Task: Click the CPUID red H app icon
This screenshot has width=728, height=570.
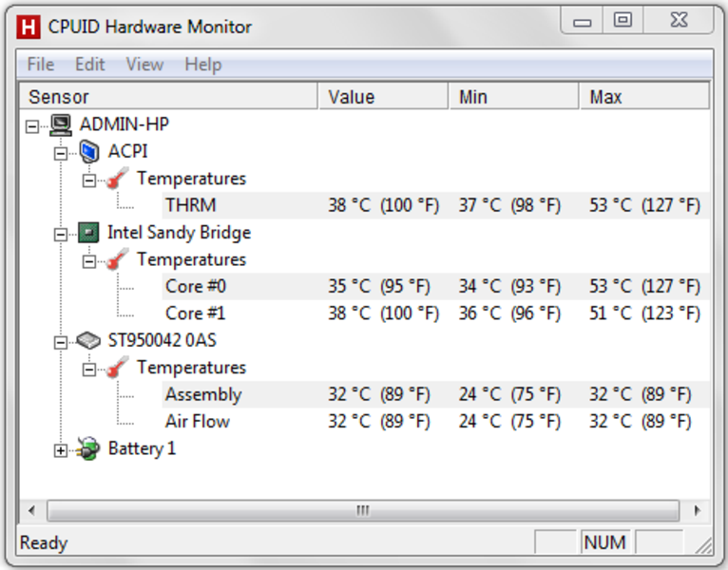Action: 28,27
